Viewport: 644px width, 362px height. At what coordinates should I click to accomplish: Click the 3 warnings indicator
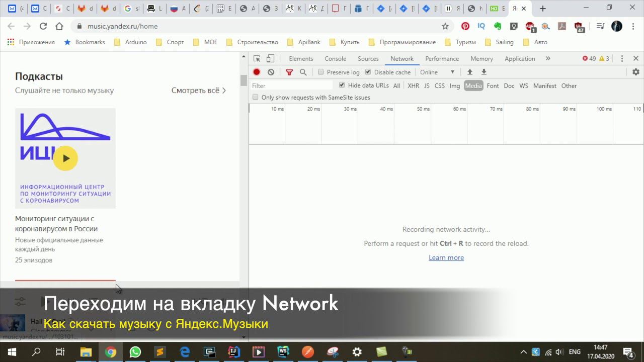click(x=604, y=58)
